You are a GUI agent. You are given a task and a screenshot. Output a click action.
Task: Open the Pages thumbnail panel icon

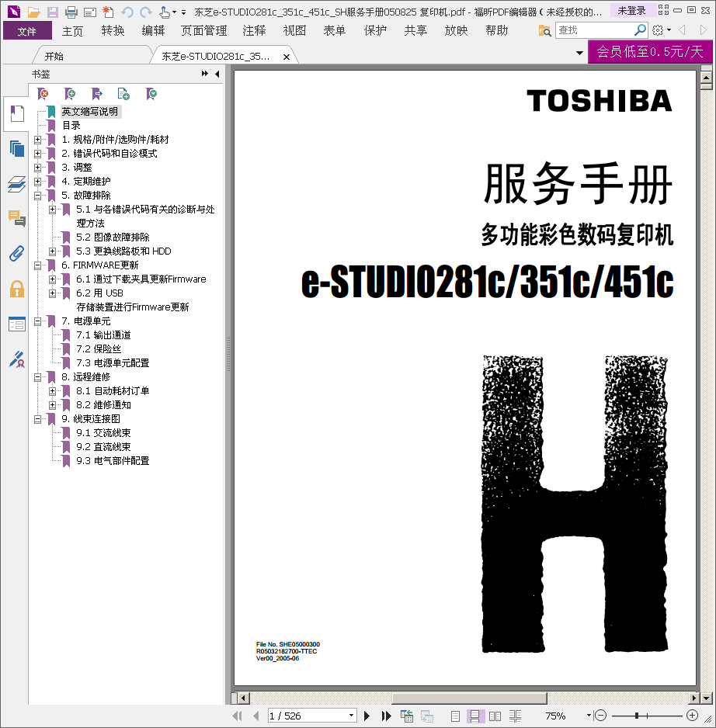coord(17,148)
